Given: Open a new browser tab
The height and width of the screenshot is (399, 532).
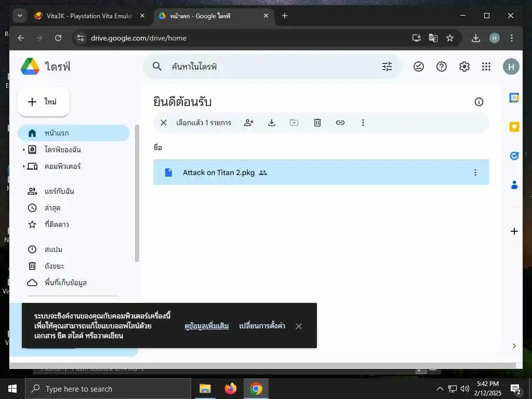Looking at the screenshot, I should tap(285, 16).
